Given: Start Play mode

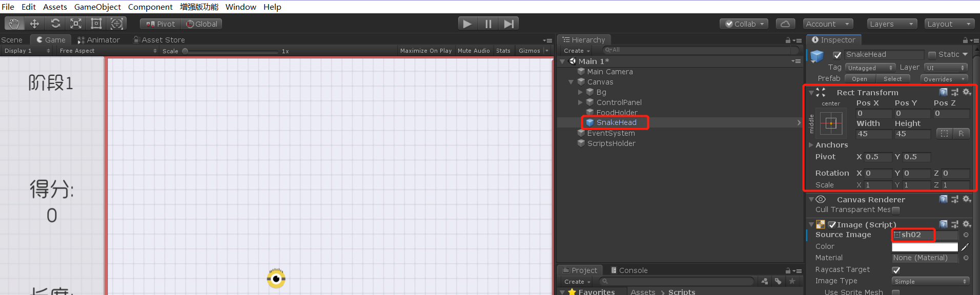Looking at the screenshot, I should 467,24.
